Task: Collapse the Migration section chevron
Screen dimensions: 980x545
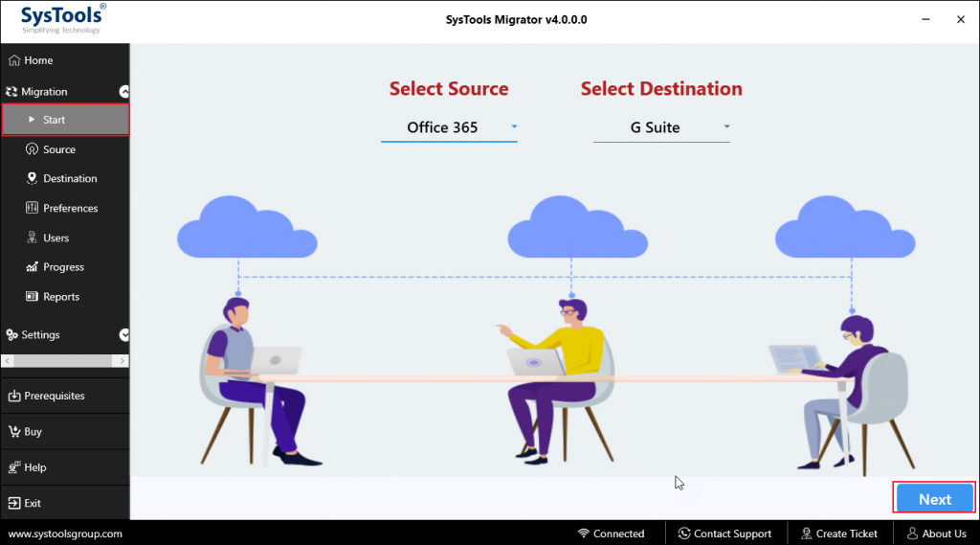Action: 124,92
